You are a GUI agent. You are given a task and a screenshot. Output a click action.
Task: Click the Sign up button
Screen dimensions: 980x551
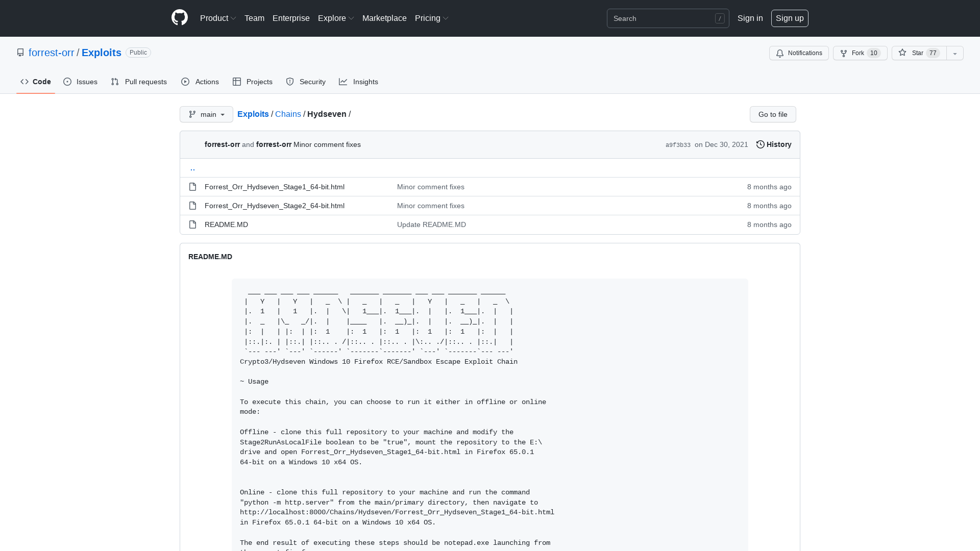790,18
